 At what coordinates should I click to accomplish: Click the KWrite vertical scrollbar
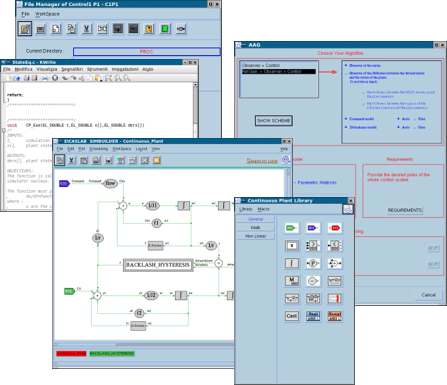tap(195, 109)
